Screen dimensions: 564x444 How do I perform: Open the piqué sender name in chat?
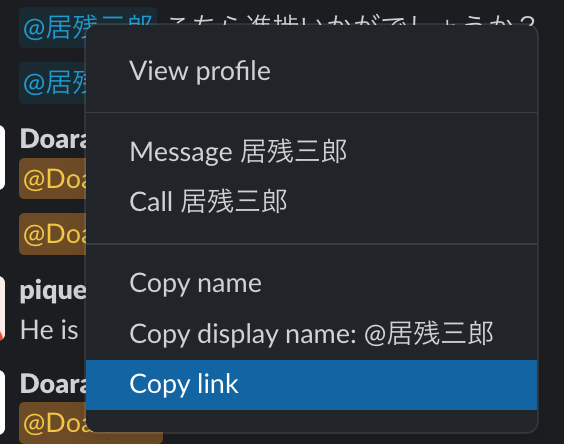(53, 291)
